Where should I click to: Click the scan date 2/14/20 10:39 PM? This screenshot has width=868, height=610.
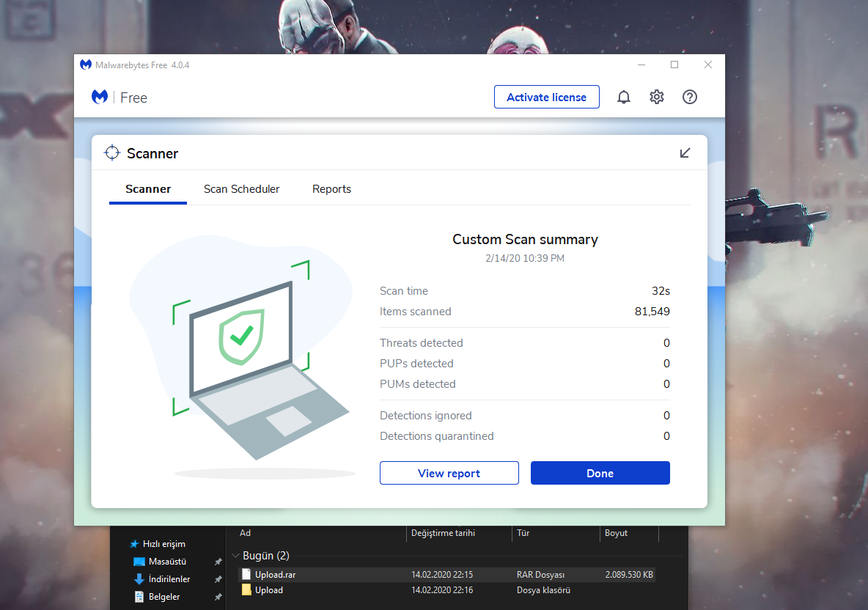[x=525, y=258]
